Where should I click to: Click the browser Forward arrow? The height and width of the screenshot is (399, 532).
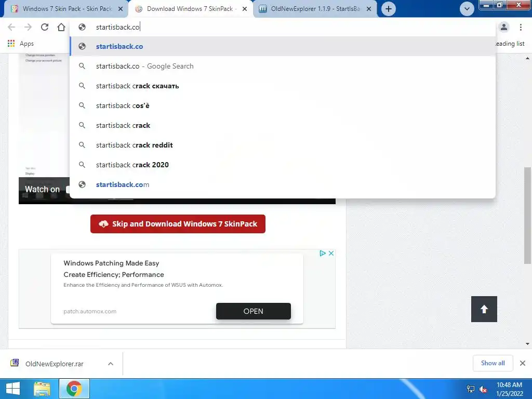point(28,27)
